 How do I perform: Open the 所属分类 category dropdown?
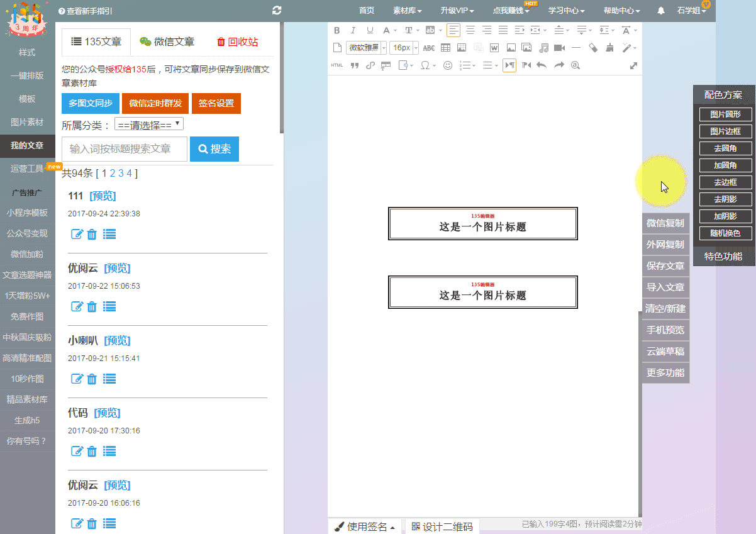[x=149, y=125]
